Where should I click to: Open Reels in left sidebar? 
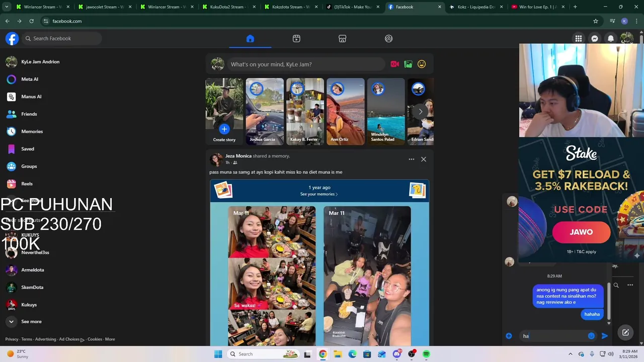pos(27,184)
